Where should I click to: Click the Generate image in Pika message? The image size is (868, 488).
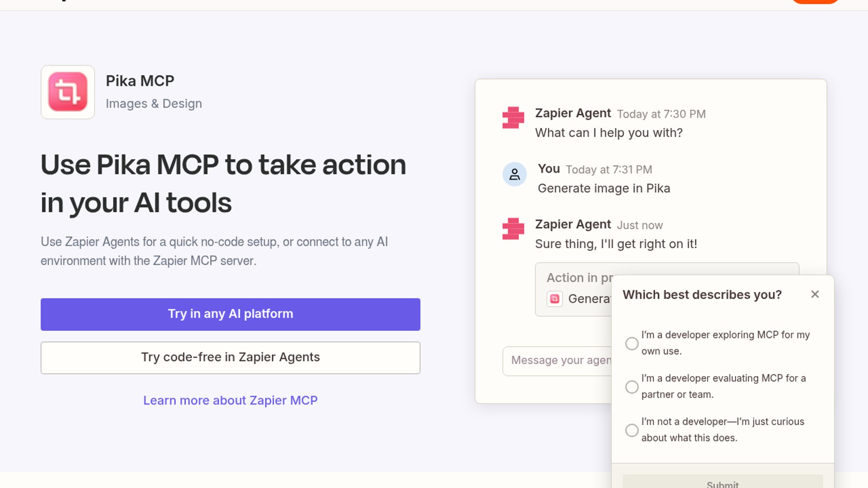604,188
